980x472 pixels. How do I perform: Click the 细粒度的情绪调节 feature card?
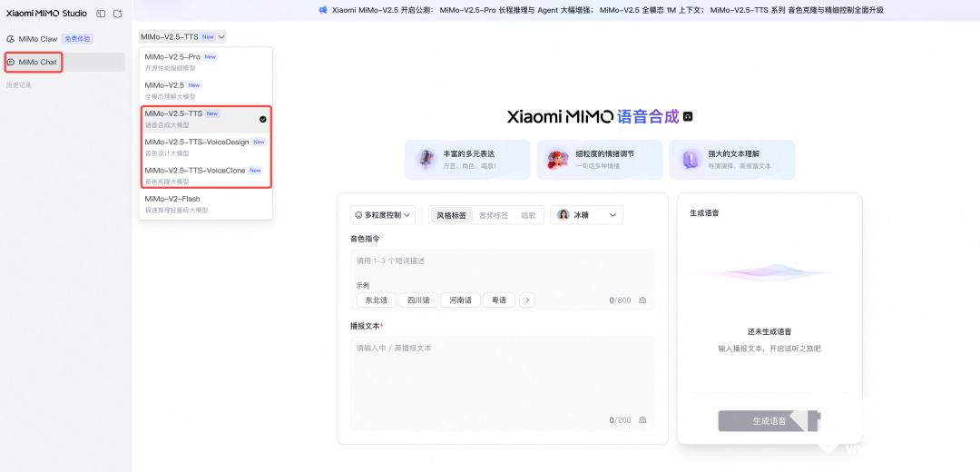click(x=599, y=160)
